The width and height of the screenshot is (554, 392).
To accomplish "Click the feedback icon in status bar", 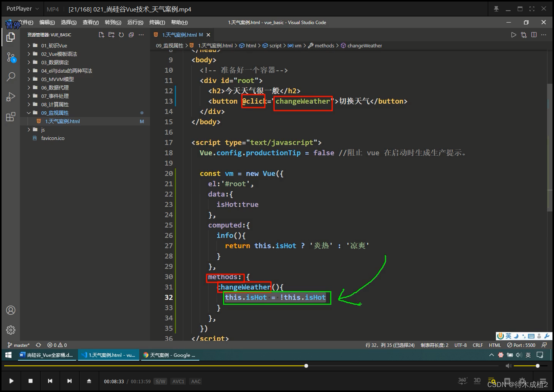I will point(544,345).
